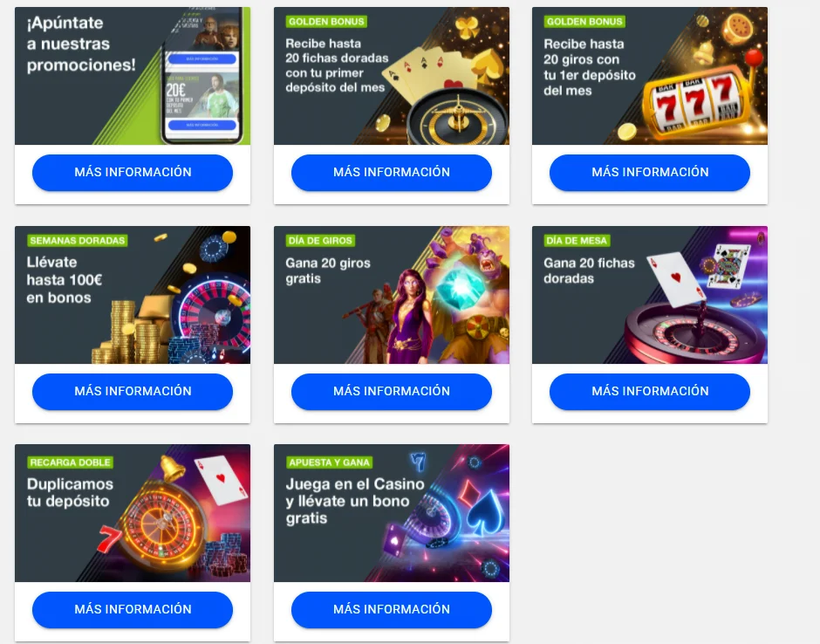This screenshot has width=820, height=644.
Task: Open 'Más información' for 20 fichas doradas deposit bonus
Action: click(391, 172)
